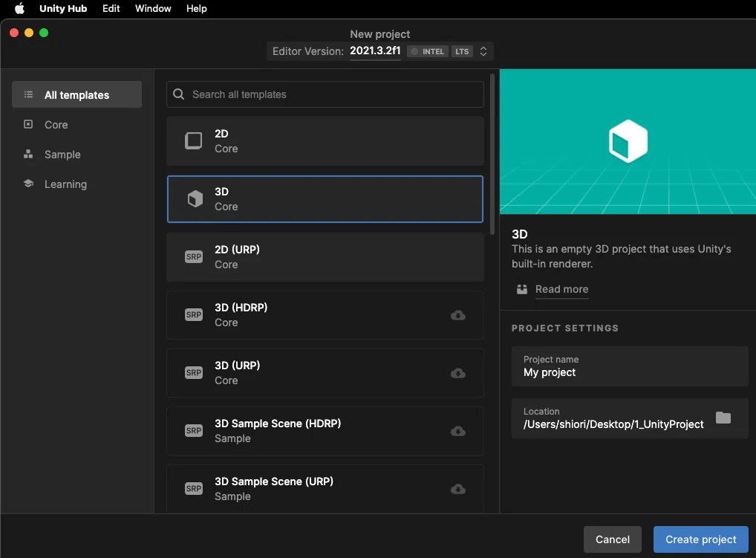The image size is (756, 558).
Task: Browse project location with the folder icon
Action: pos(723,418)
